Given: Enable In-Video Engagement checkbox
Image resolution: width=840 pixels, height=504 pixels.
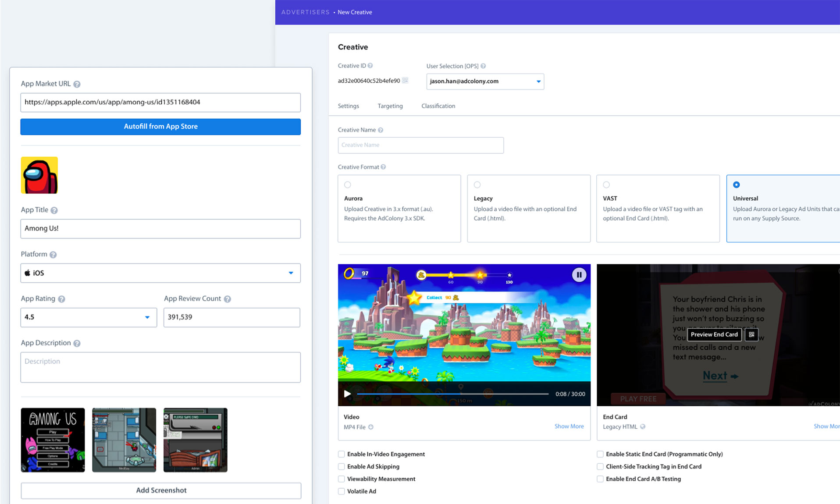Looking at the screenshot, I should coord(342,454).
